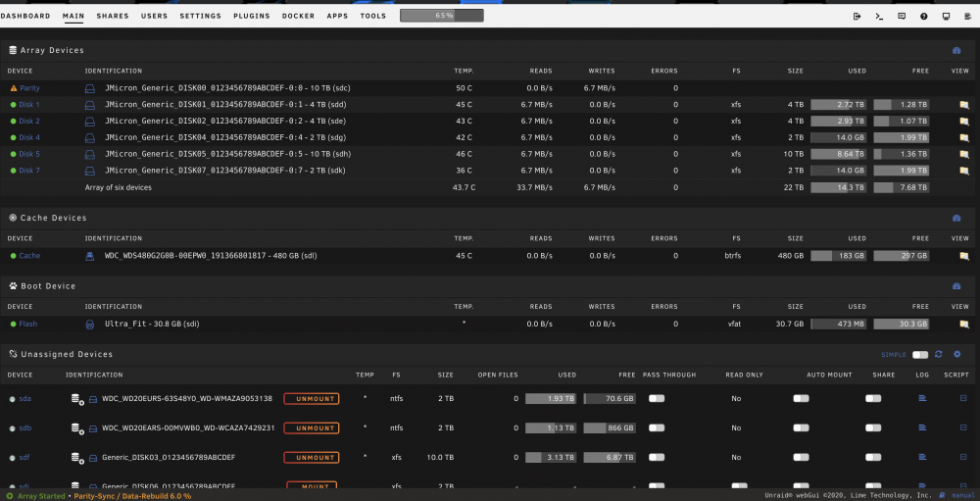Toggle Pass Through for sda
Viewport: 980px width, 501px height.
click(657, 398)
